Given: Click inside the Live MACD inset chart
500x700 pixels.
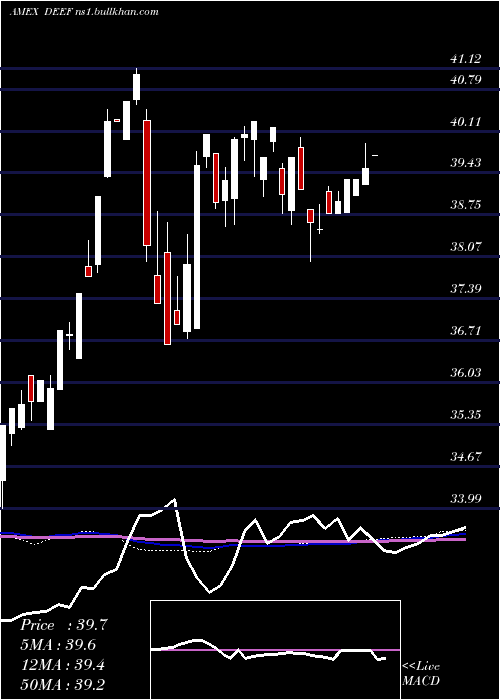Looking at the screenshot, I should tap(275, 650).
